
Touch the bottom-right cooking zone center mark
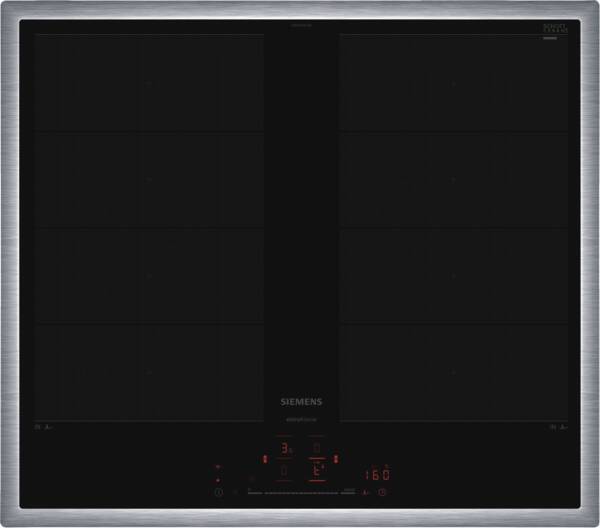452,372
